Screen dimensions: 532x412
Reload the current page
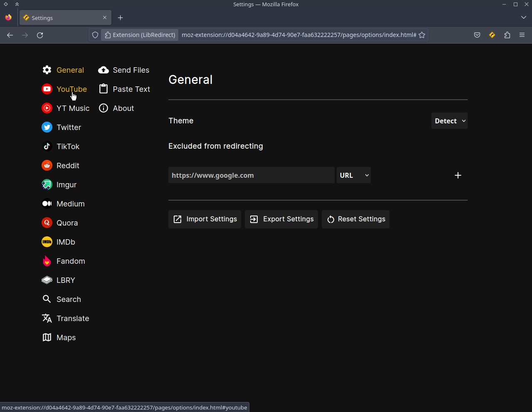pyautogui.click(x=40, y=35)
